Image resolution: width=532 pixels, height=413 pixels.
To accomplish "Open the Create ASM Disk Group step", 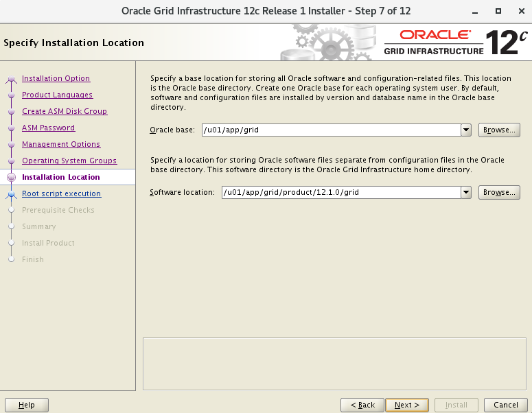I will coord(65,111).
